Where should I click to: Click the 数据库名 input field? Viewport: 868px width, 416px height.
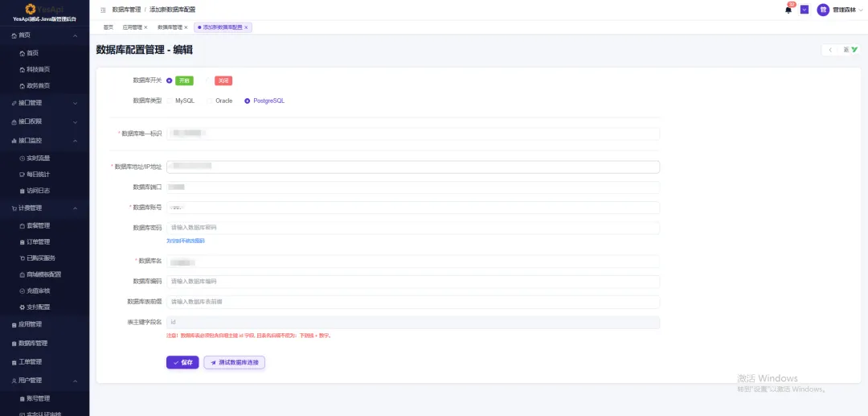(x=413, y=261)
